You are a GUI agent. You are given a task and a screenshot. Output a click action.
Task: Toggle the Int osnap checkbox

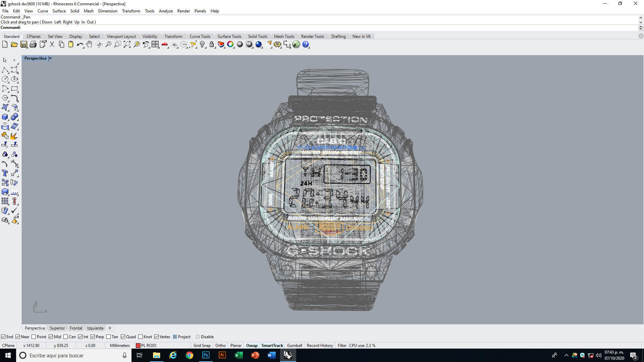(80, 337)
